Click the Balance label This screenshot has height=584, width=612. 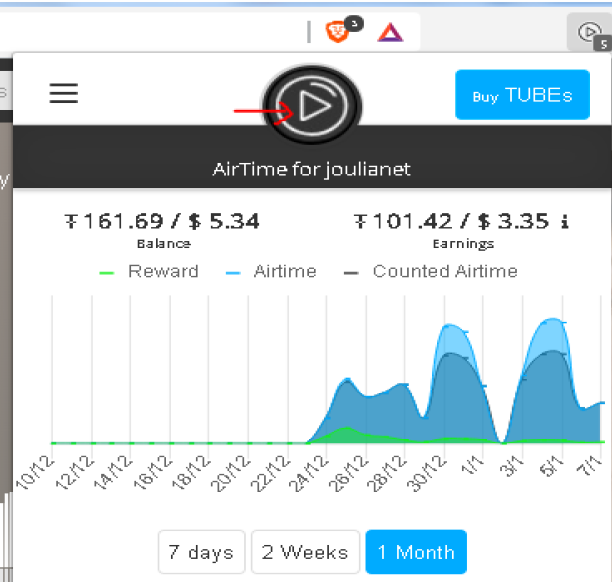[x=164, y=244]
